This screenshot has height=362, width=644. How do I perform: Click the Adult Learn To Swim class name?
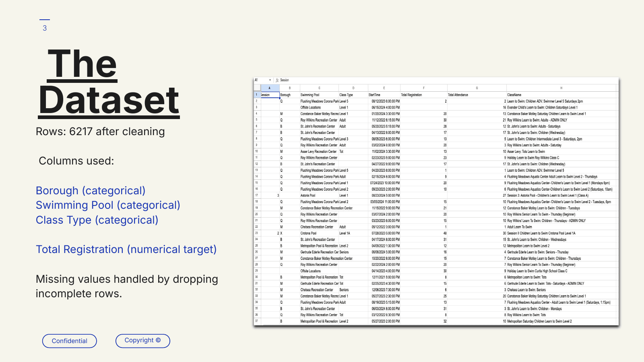pos(561,227)
